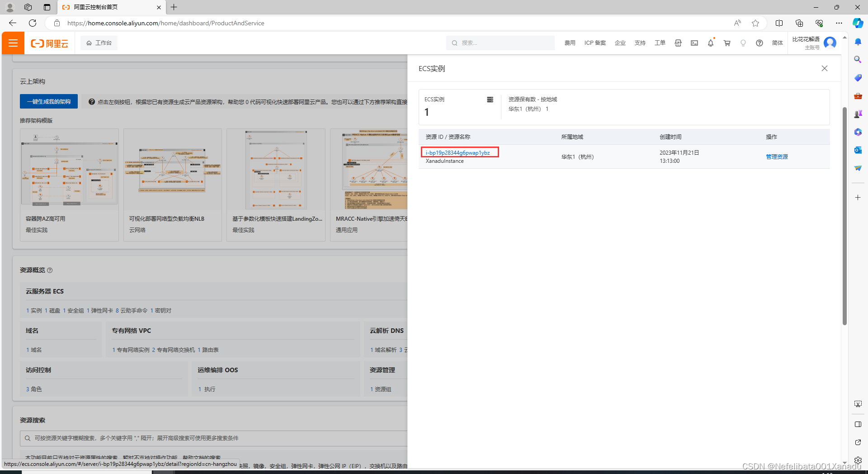Click the 1 域名 link

(34, 350)
